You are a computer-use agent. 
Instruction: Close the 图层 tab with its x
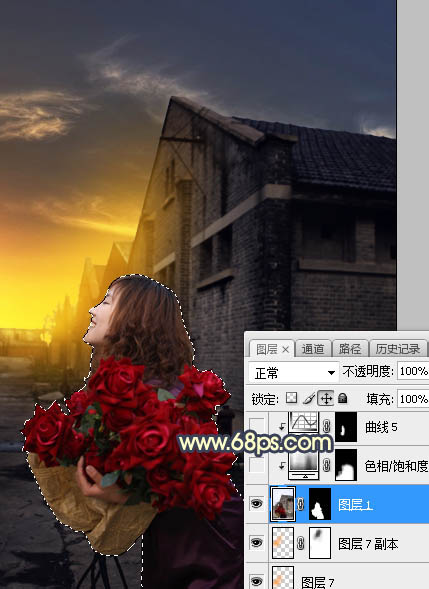click(x=285, y=350)
